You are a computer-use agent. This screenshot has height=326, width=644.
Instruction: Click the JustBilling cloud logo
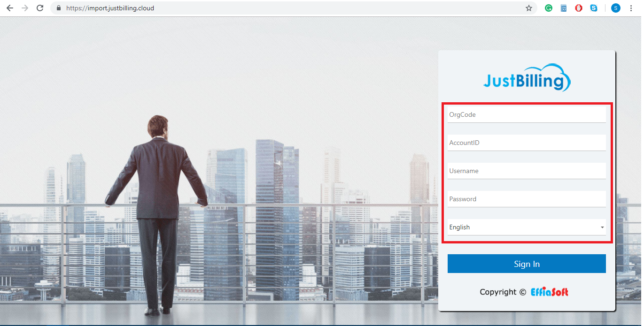click(527, 78)
